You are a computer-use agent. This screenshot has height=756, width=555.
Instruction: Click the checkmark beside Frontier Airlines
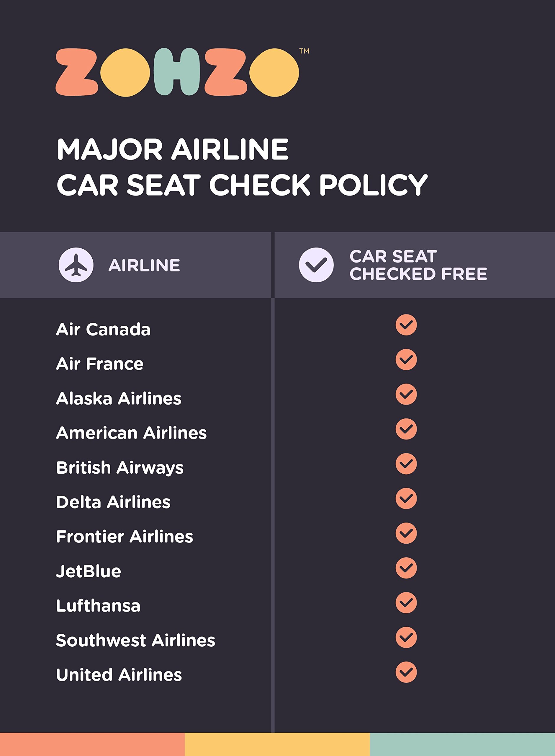(x=406, y=533)
